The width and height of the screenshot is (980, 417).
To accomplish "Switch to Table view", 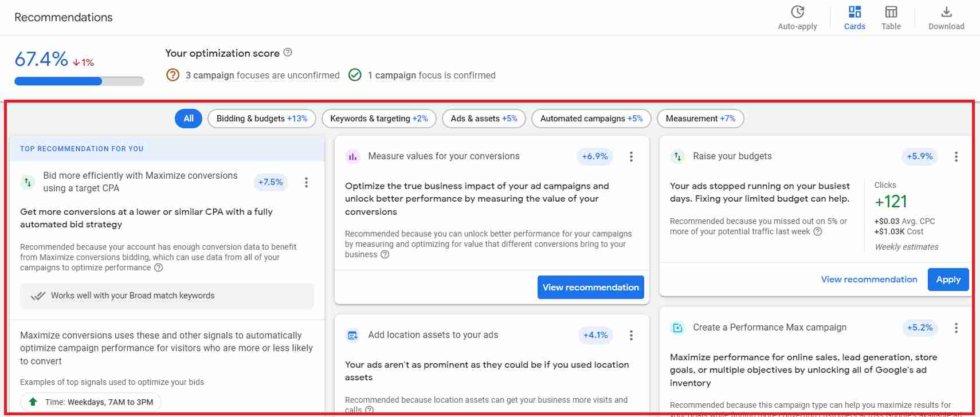I will [891, 18].
